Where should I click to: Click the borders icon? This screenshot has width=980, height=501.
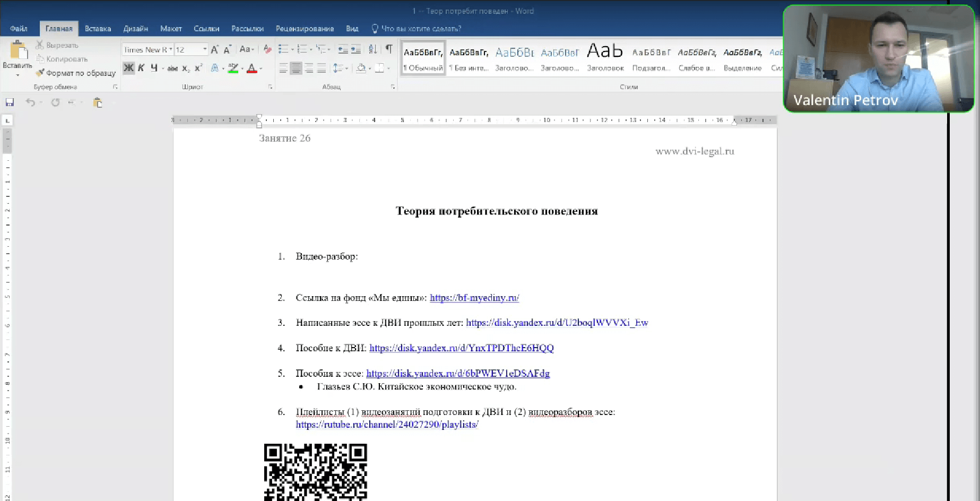coord(379,68)
